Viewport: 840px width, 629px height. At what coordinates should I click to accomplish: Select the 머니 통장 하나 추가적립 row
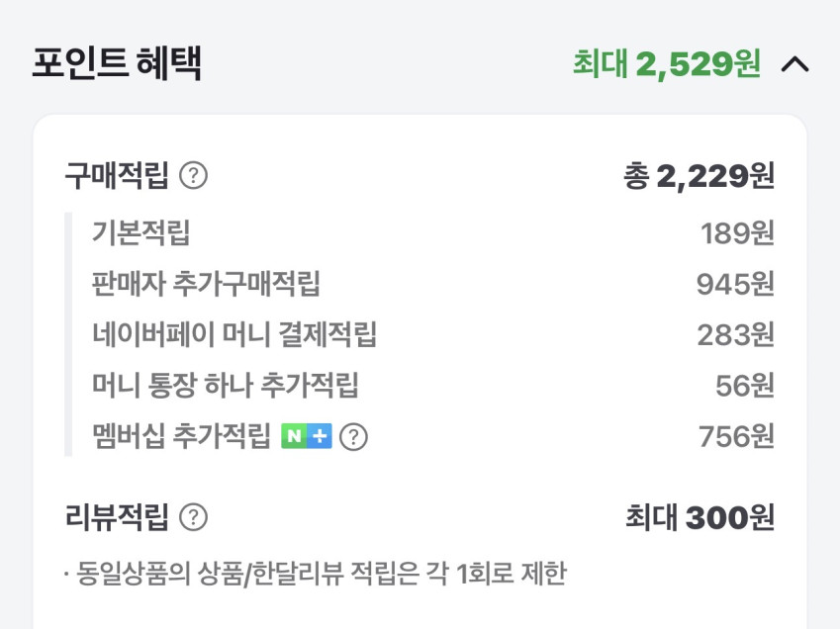[225, 385]
